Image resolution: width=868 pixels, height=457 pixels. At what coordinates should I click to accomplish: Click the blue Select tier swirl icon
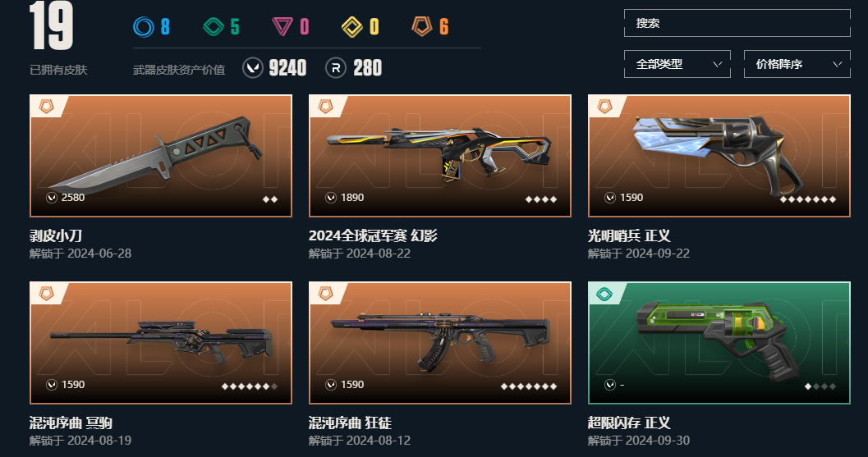point(144,26)
